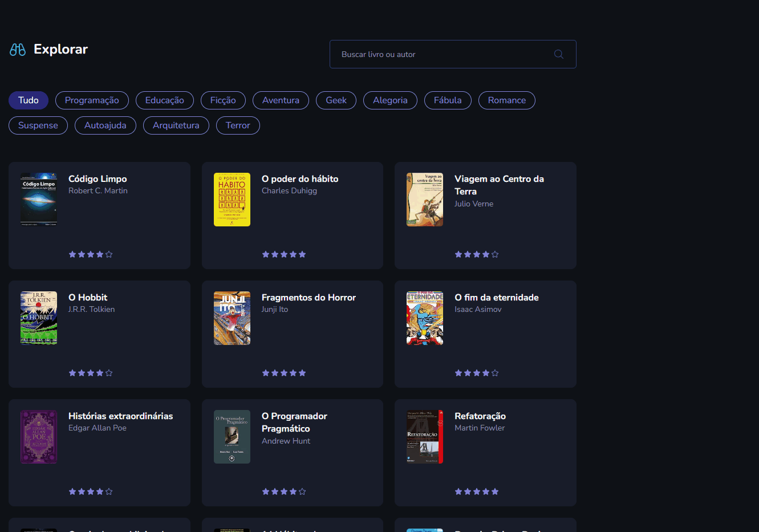
Task: Filter books by Arquitetura
Action: (x=176, y=125)
